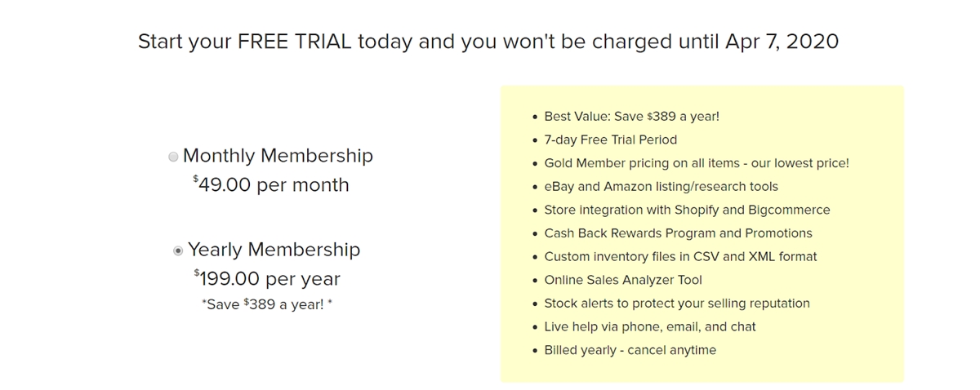Image resolution: width=980 pixels, height=390 pixels.
Task: Click the Best Value bullet in the yellow box
Action: [631, 117]
